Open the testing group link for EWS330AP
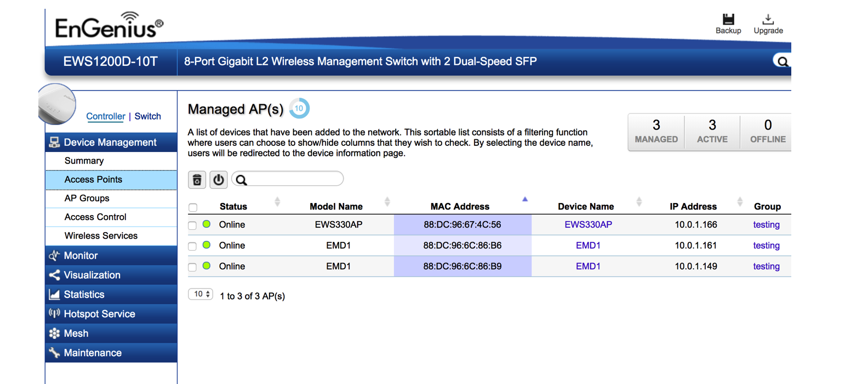This screenshot has height=384, width=868. (766, 224)
